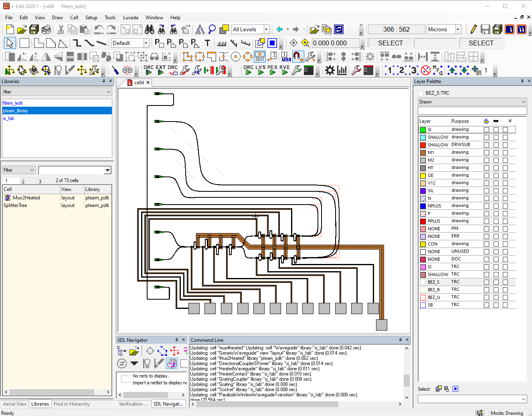Click the PPLUS red color swatch
This screenshot has width=532, height=416.
pos(423,221)
